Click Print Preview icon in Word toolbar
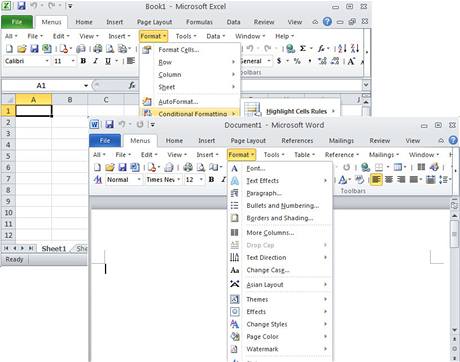The width and height of the screenshot is (460, 362). (201, 167)
